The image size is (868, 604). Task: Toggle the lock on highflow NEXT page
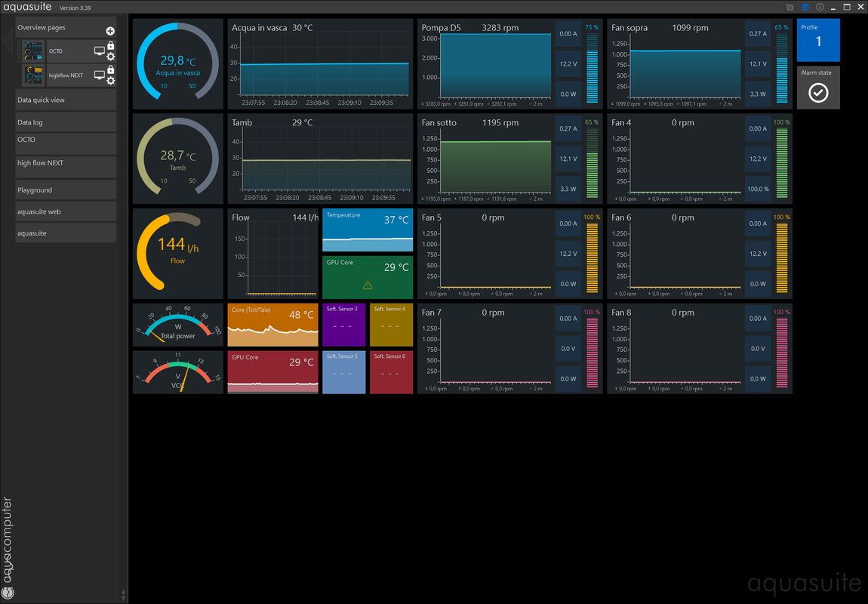pos(111,69)
